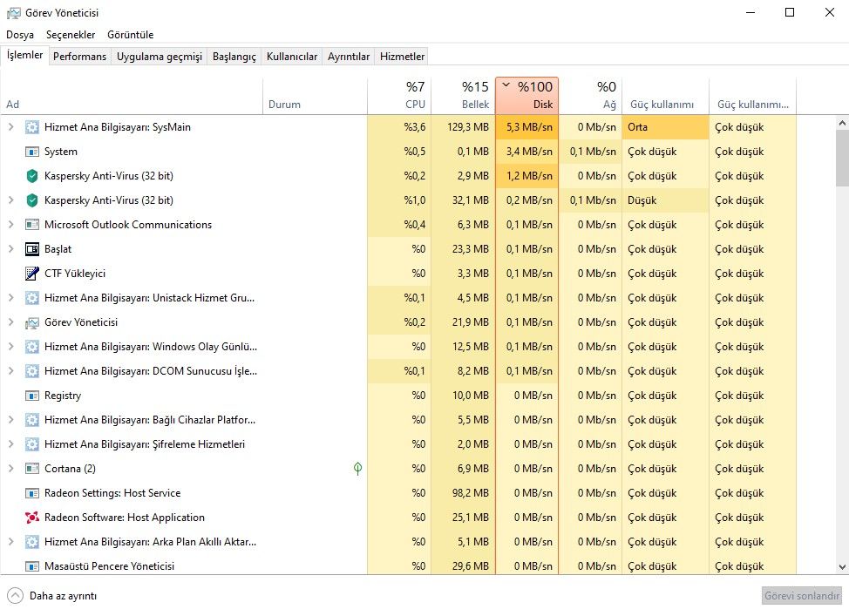Expand the Şifreleme Hizmetleri row

[x=10, y=443]
